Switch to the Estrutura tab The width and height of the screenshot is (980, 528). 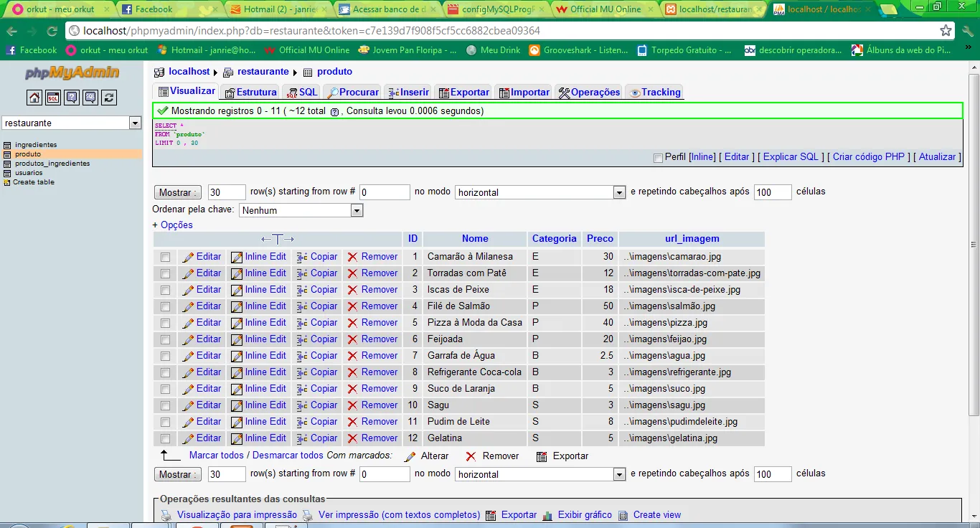[x=250, y=93]
